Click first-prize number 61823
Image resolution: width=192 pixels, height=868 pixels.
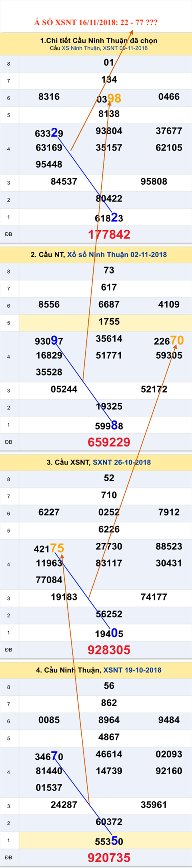(x=109, y=218)
